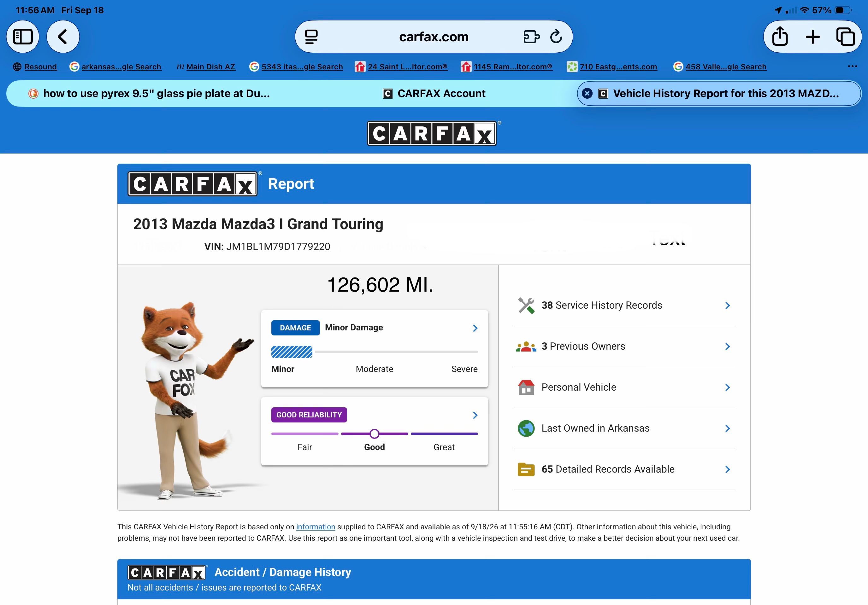Open the Resound bookmark

35,67
